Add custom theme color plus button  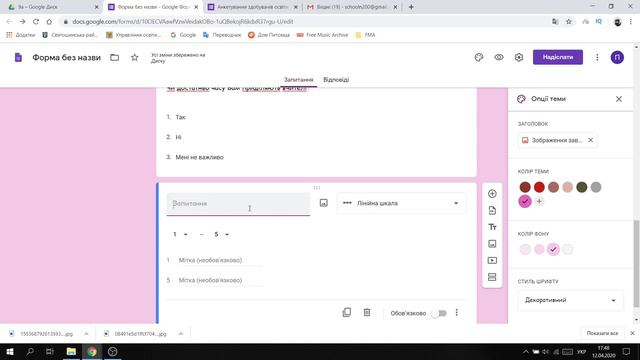pyautogui.click(x=539, y=201)
